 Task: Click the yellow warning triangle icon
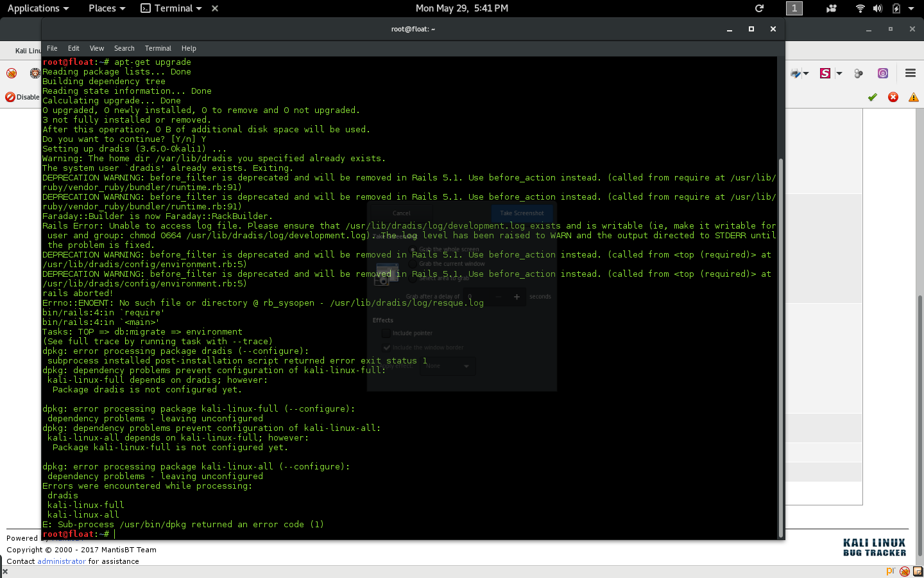point(913,97)
